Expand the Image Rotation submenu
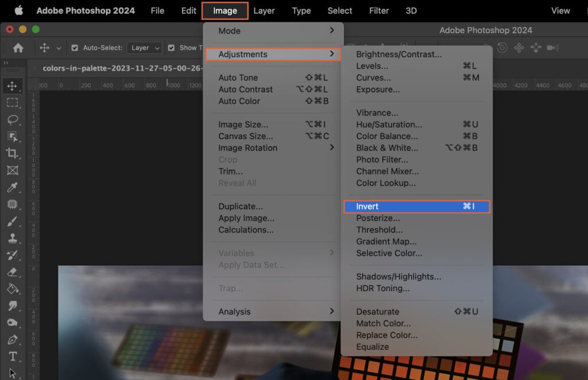 [248, 148]
